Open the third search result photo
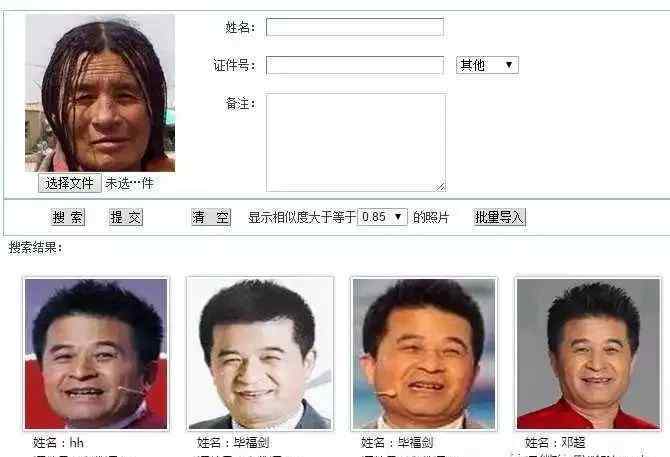 pos(423,354)
